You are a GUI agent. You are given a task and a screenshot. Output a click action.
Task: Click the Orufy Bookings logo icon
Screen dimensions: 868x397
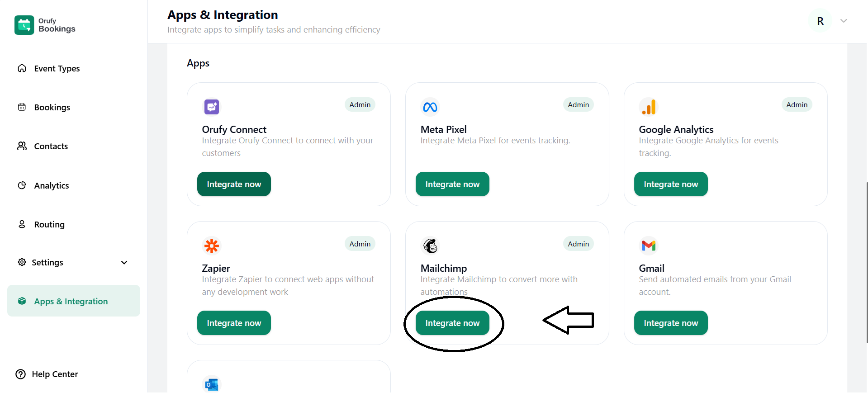24,25
